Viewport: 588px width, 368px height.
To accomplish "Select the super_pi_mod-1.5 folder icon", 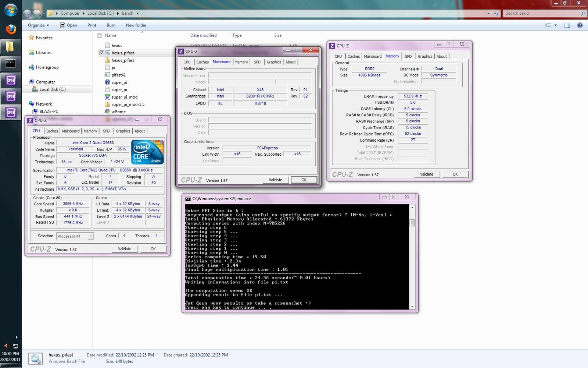I will coord(107,104).
